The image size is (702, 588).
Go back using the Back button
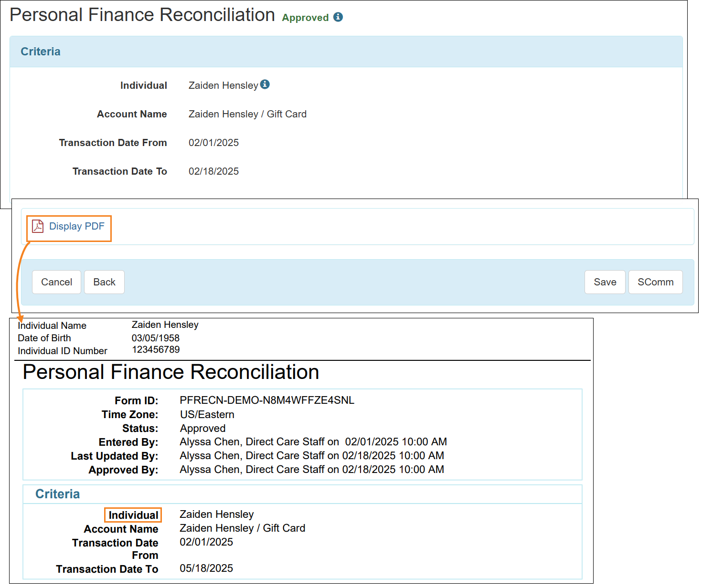click(104, 282)
